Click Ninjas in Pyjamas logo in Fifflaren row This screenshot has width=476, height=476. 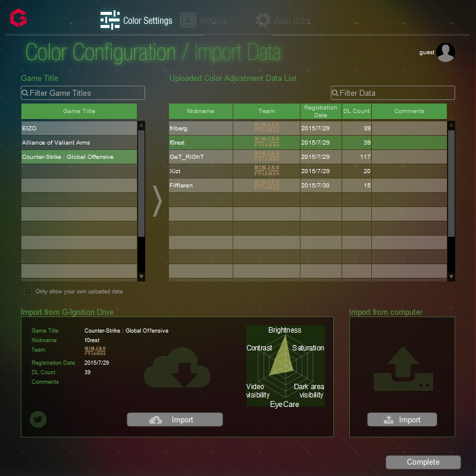(267, 185)
